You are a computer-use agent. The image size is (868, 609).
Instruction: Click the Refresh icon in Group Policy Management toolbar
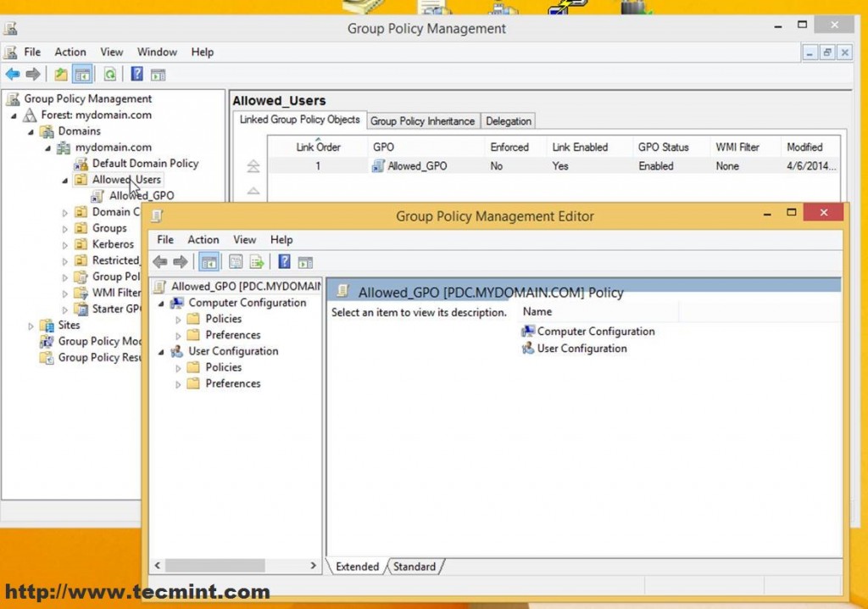109,74
